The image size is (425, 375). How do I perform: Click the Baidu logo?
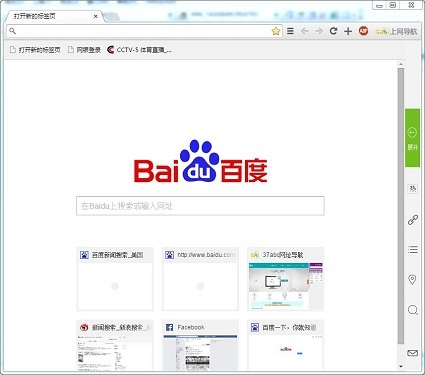(200, 161)
